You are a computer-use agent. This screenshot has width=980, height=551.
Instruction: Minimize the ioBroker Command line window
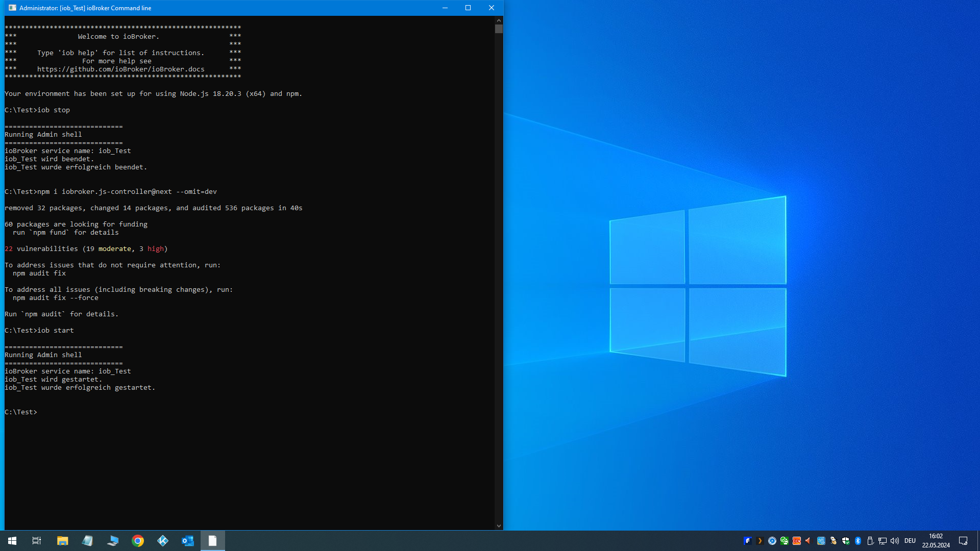click(445, 8)
